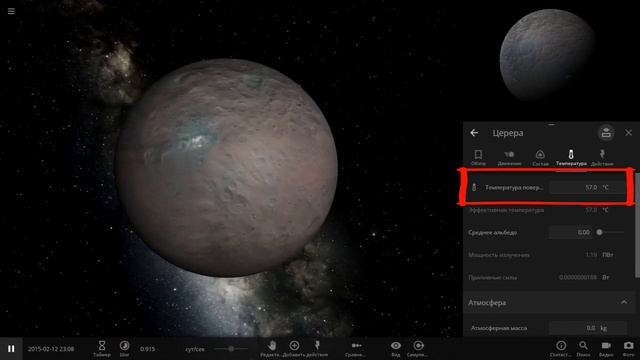This screenshot has width=640, height=360.
Task: Select the hand edit tool
Action: point(271,349)
